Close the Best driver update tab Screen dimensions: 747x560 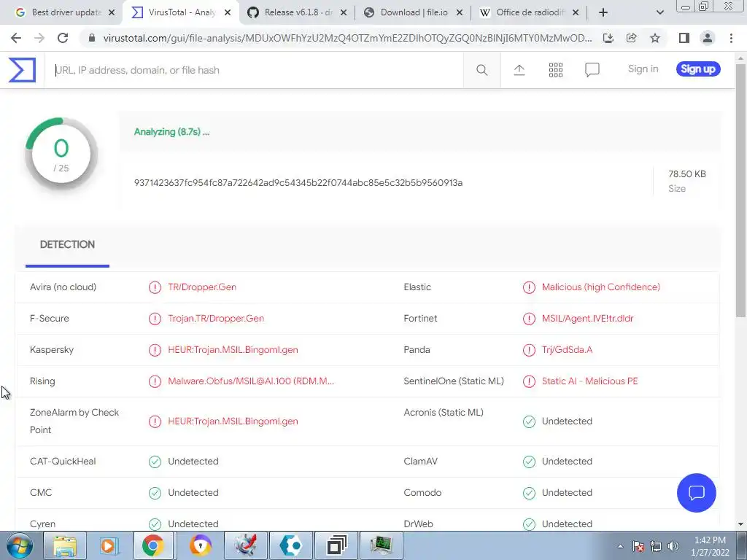(112, 12)
